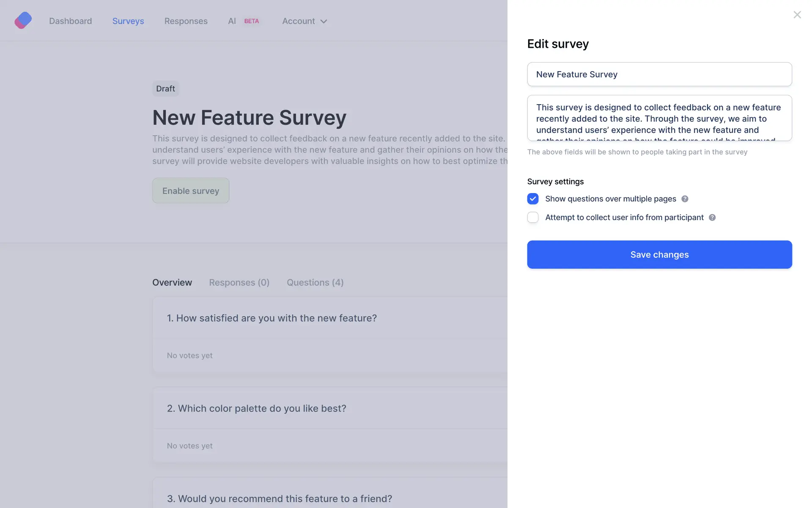Switch to the Responses (0) tab
The width and height of the screenshot is (812, 508).
239,282
